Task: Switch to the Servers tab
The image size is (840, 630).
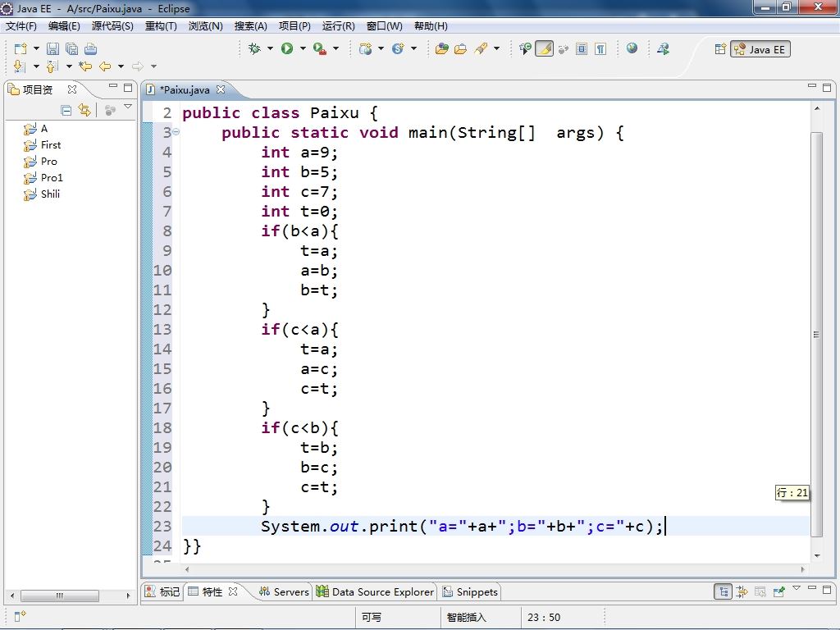Action: [x=284, y=591]
